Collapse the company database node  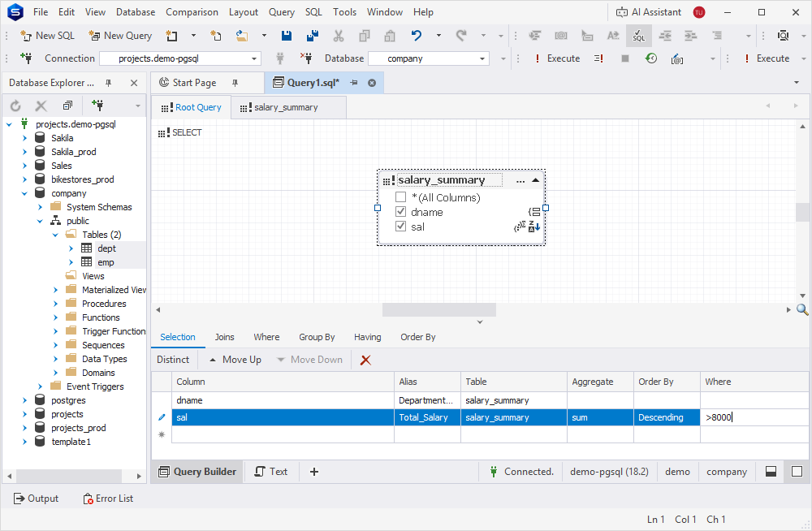click(24, 194)
